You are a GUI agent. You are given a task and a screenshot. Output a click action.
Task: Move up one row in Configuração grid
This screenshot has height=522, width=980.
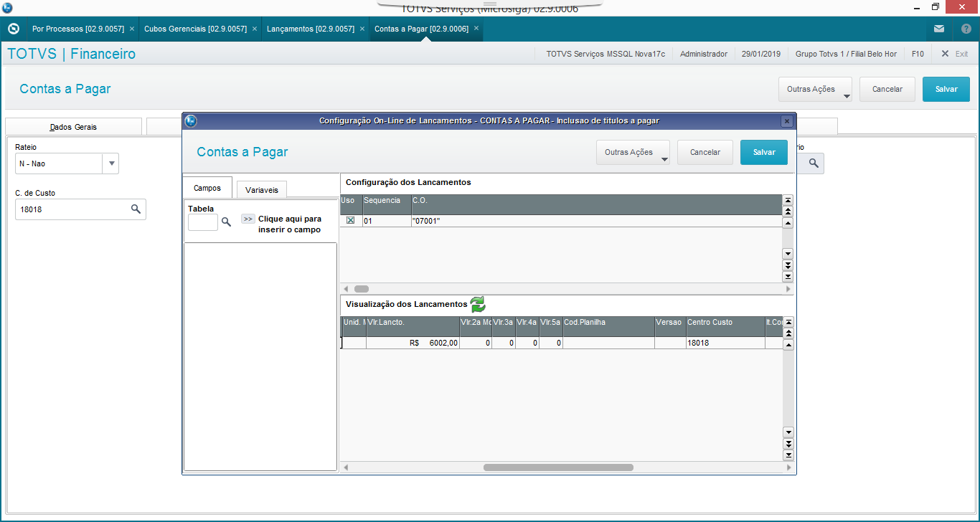pos(788,222)
